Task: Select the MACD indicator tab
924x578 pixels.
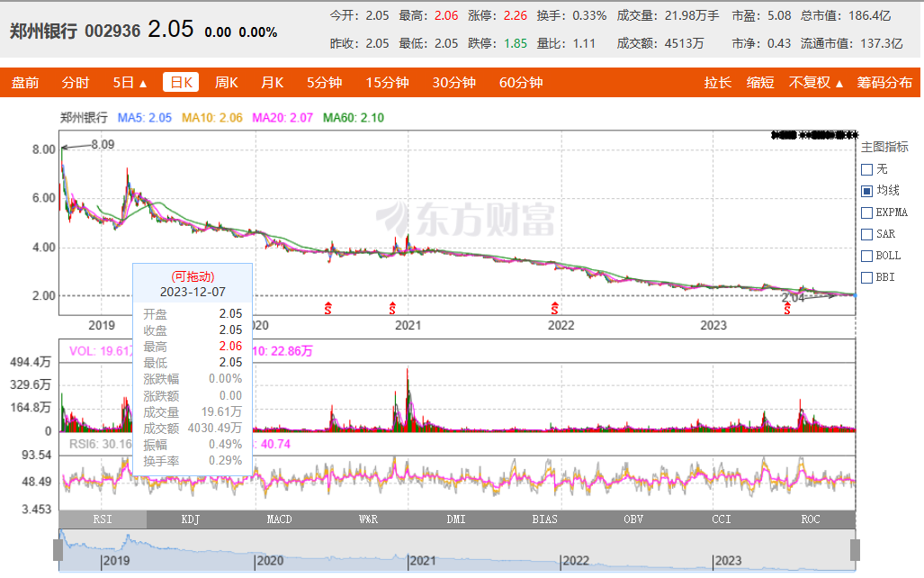Action: click(279, 519)
